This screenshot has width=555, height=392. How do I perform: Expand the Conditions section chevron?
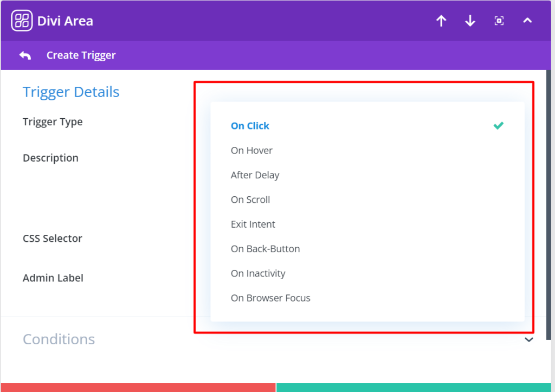coord(529,339)
